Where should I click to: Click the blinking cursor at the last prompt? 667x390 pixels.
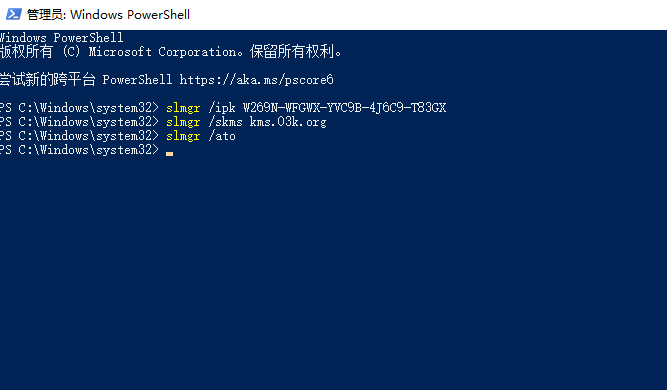(169, 154)
